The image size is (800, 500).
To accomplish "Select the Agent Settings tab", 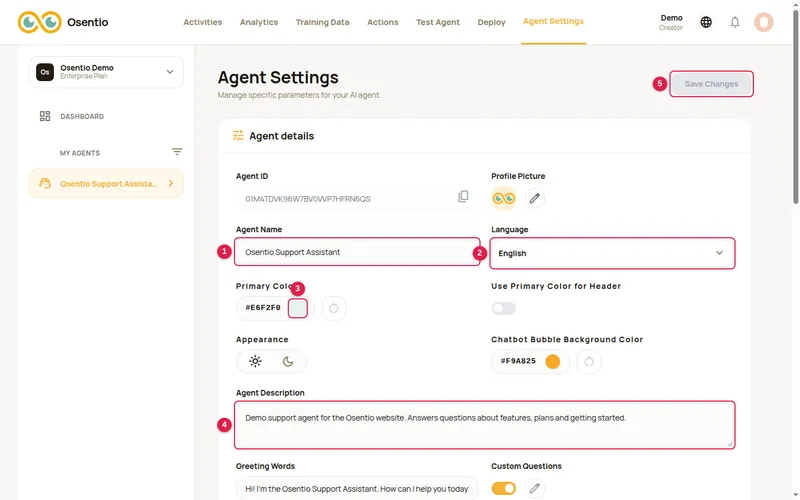I will [553, 21].
